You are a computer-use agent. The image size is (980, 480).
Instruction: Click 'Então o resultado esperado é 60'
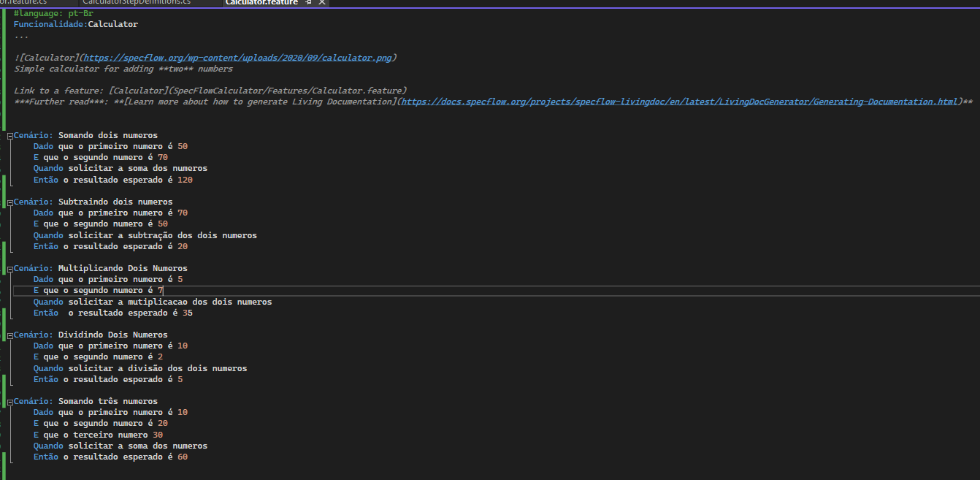click(x=110, y=457)
